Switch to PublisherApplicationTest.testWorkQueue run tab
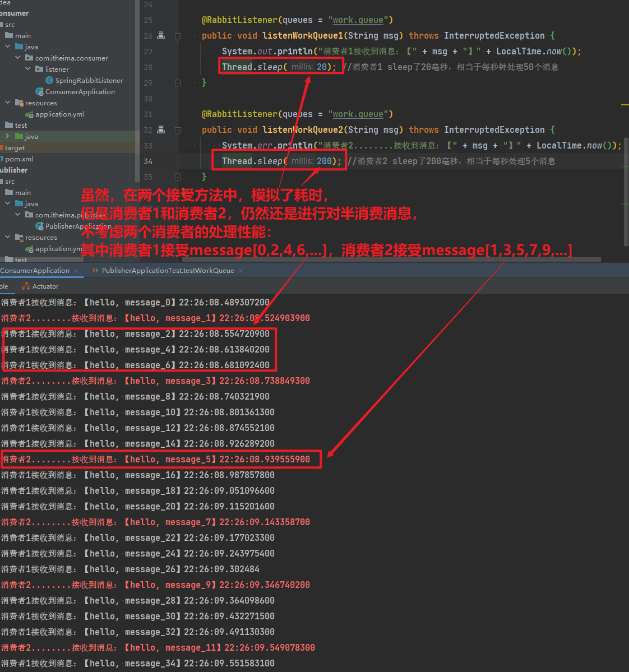Viewport: 629px width, 672px height. (168, 271)
